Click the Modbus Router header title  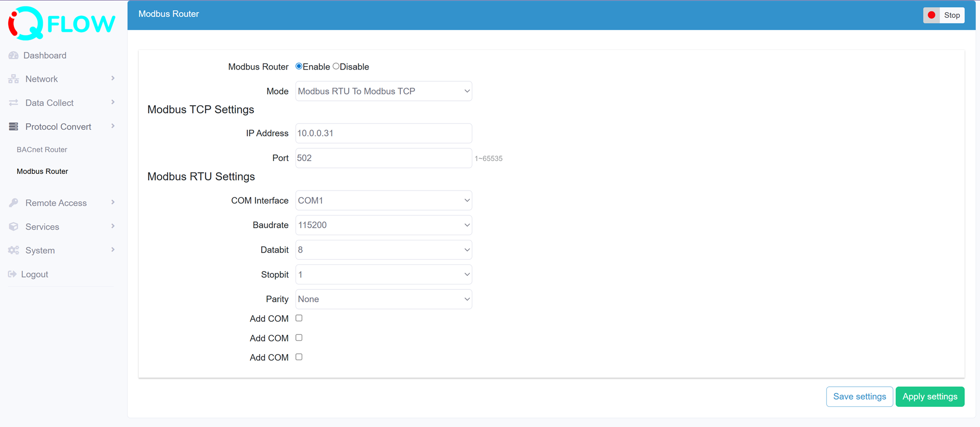169,14
